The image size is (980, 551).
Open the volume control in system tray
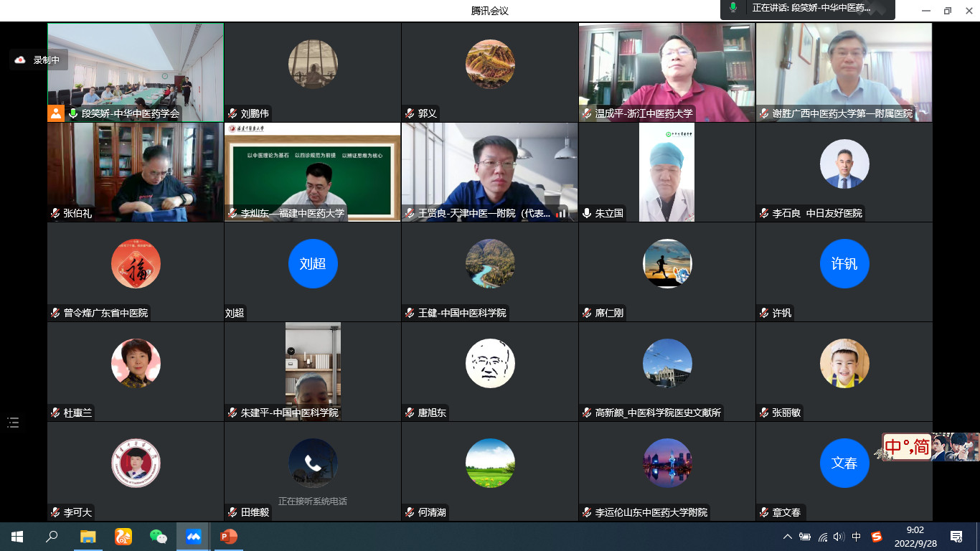click(x=839, y=537)
